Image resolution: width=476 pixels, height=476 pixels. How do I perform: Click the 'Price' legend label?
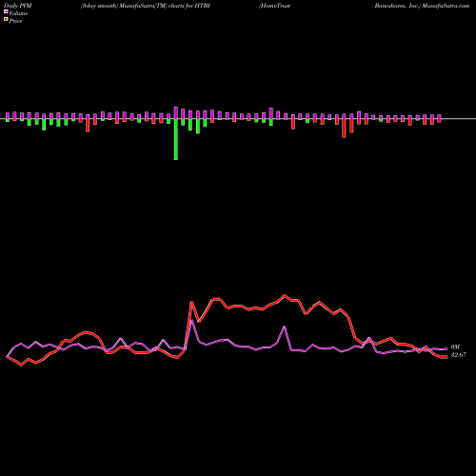(x=15, y=21)
